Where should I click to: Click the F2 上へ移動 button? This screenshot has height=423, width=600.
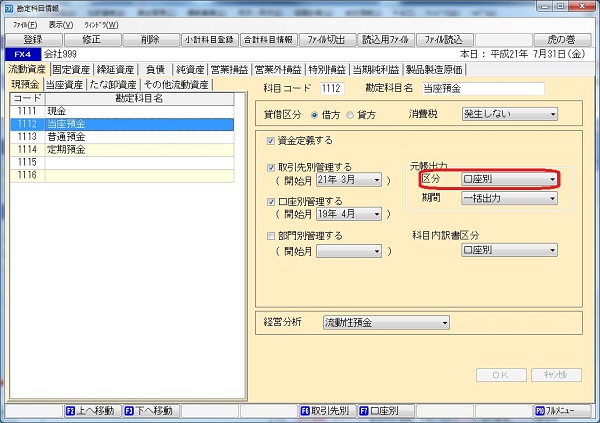(92, 411)
